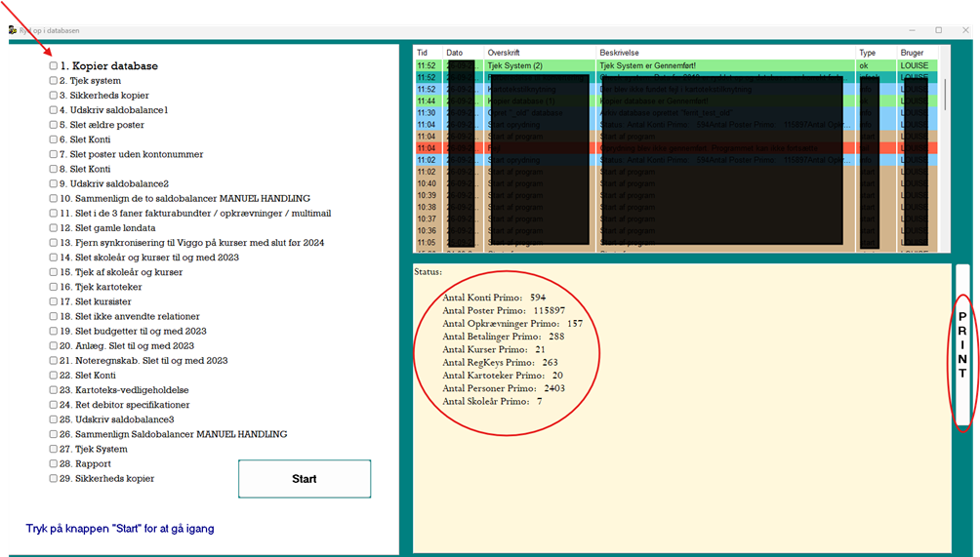This screenshot has width=980, height=557.
Task: Click the Start button
Action: pos(305,479)
